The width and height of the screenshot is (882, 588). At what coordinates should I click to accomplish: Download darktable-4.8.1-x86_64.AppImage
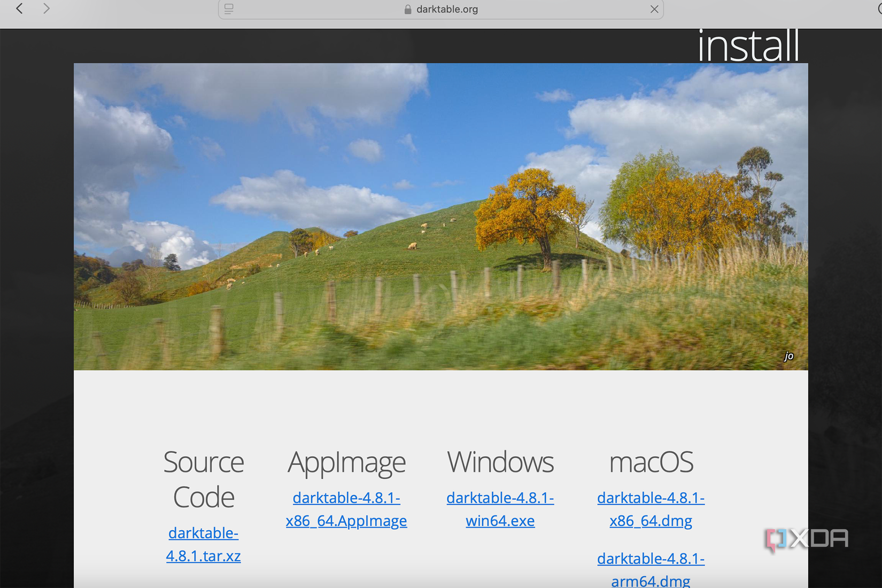(346, 509)
